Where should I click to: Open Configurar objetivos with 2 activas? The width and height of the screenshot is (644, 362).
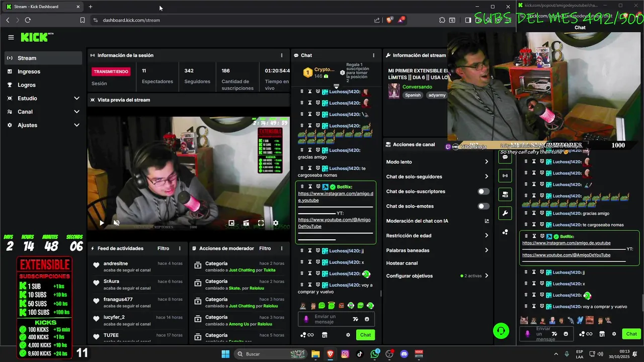pyautogui.click(x=437, y=276)
